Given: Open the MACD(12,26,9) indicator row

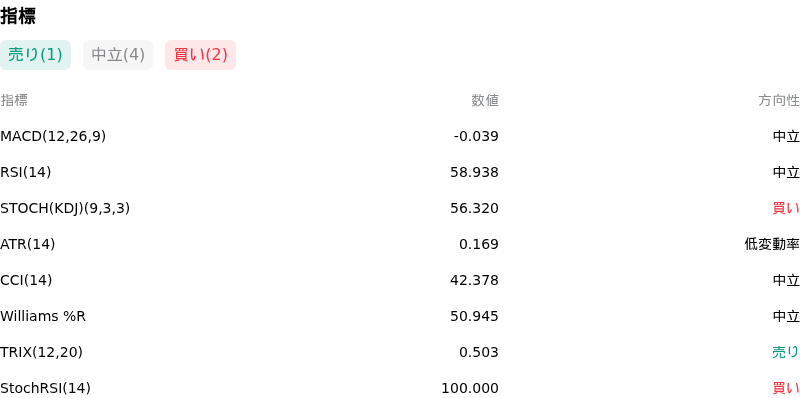Looking at the screenshot, I should 400,136.
